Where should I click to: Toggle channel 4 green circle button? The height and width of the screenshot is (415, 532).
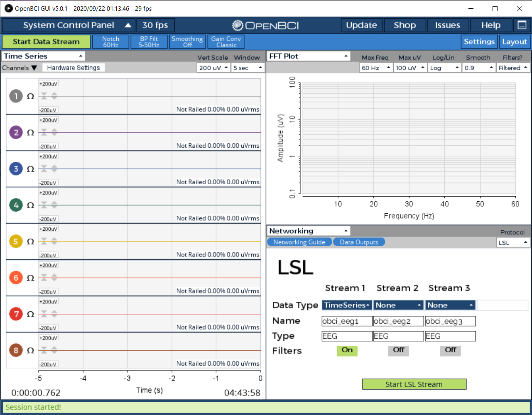(x=16, y=205)
